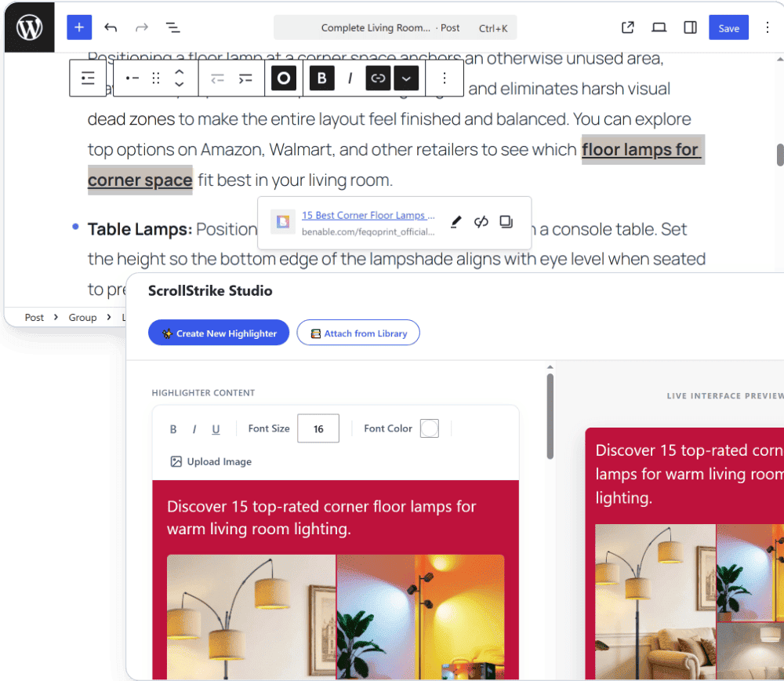The height and width of the screenshot is (681, 784).
Task: Click the list item block type icon
Action: [132, 78]
